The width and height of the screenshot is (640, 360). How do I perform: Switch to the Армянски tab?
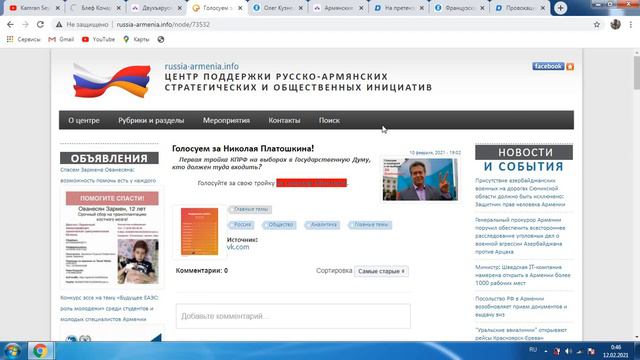338,8
